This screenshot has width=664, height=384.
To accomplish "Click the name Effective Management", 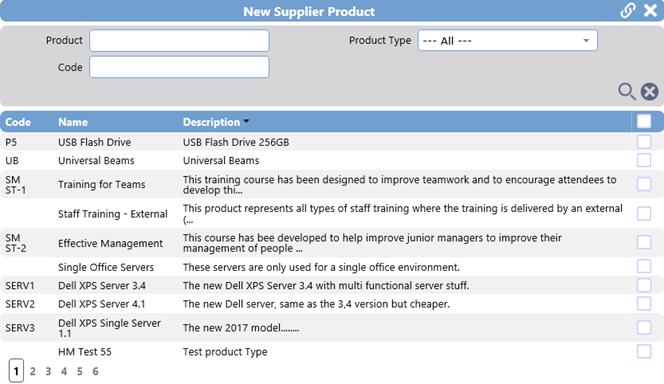I will 110,243.
